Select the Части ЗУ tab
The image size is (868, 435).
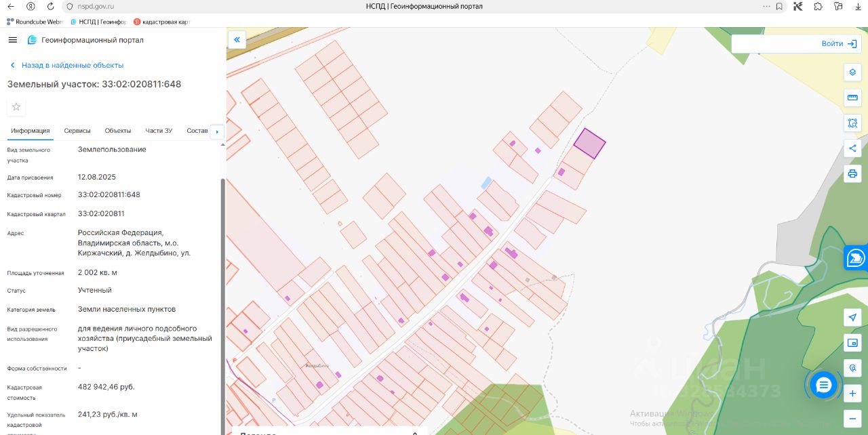click(x=159, y=131)
